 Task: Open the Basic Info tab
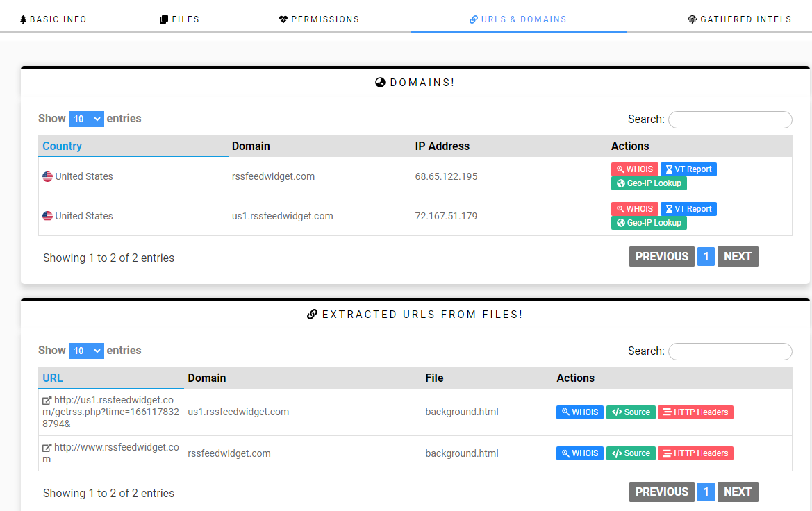click(53, 19)
